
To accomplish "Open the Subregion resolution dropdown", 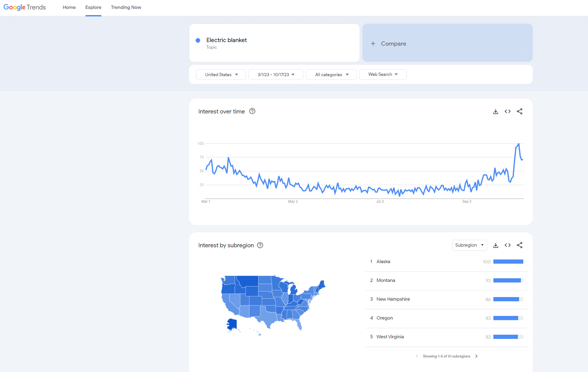I will [x=469, y=245].
